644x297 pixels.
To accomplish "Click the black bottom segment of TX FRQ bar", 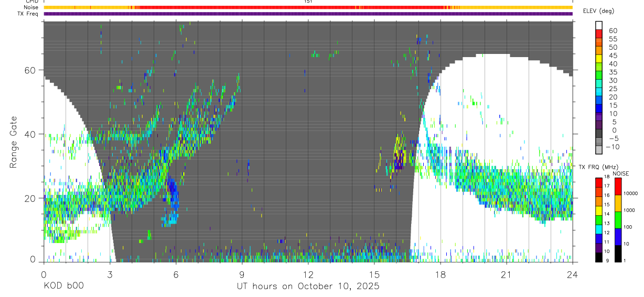I will (x=599, y=256).
